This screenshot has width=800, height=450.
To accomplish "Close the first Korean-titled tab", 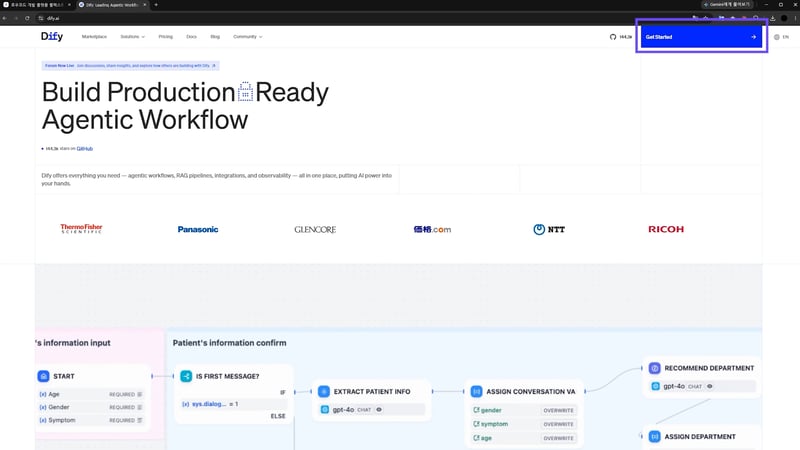I will tap(69, 5).
